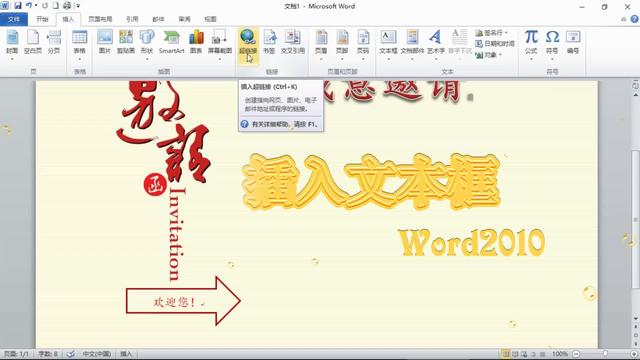Undo the last action
Viewport: 640px width, 360px height.
[29, 6]
